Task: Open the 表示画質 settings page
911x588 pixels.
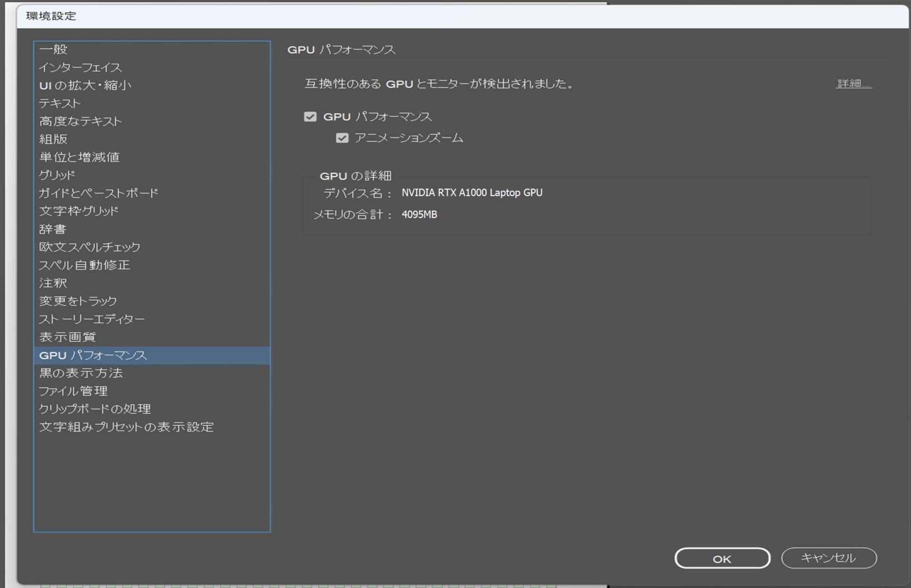Action: (67, 337)
